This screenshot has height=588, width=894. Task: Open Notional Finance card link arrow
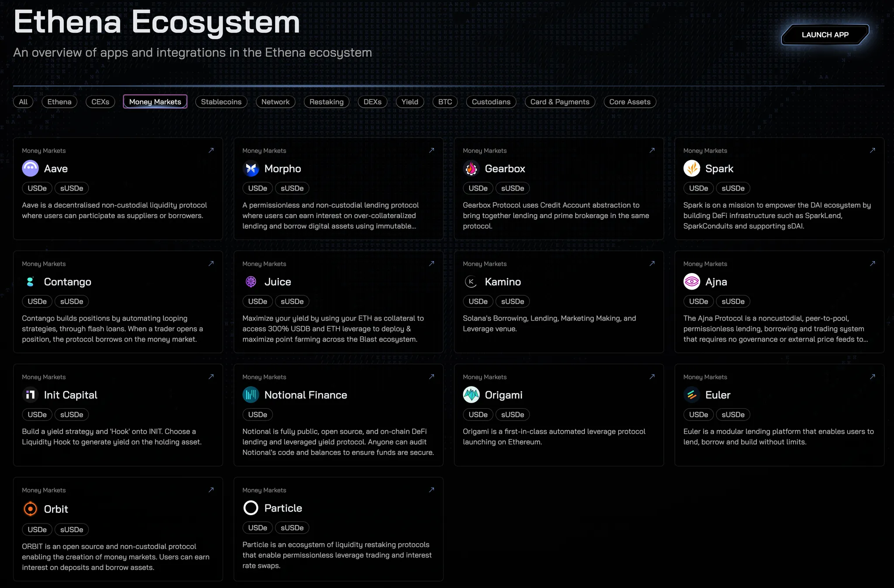click(432, 376)
